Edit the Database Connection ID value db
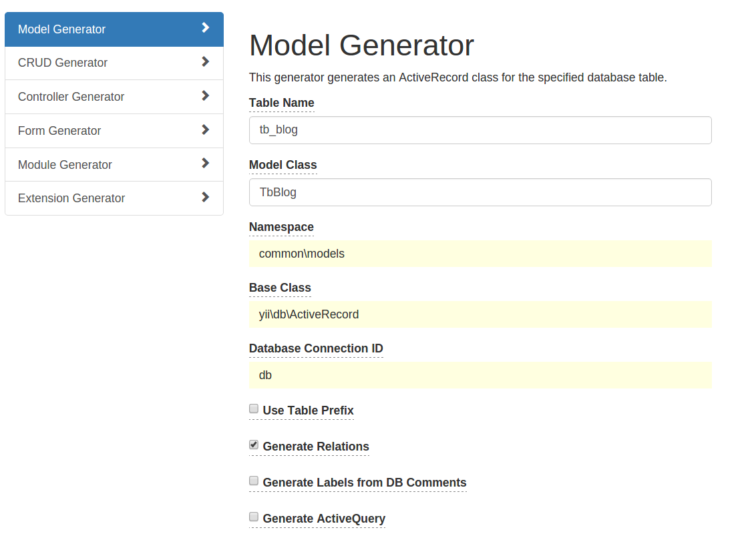 pyautogui.click(x=480, y=375)
